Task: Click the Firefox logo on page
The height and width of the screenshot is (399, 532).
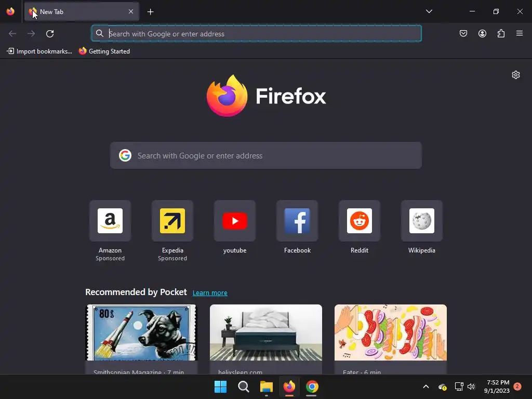Action: point(266,96)
